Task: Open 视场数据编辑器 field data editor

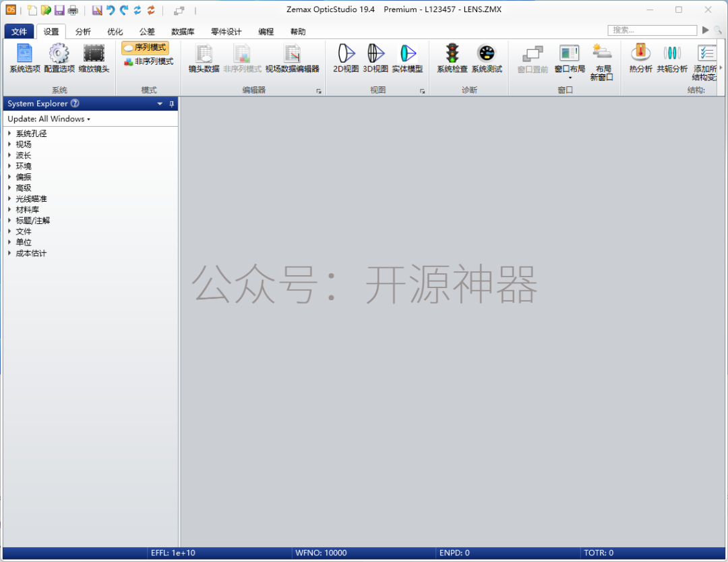Action: [x=292, y=58]
